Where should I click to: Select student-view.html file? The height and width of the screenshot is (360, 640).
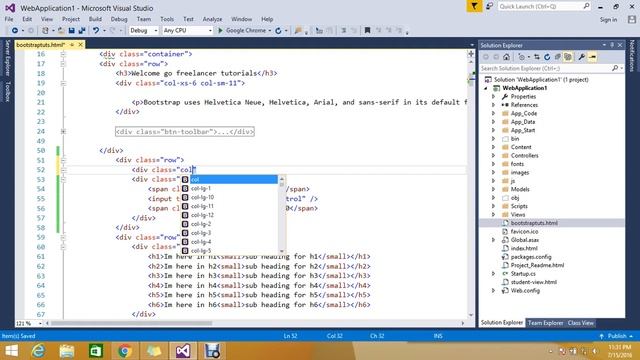coord(533,282)
